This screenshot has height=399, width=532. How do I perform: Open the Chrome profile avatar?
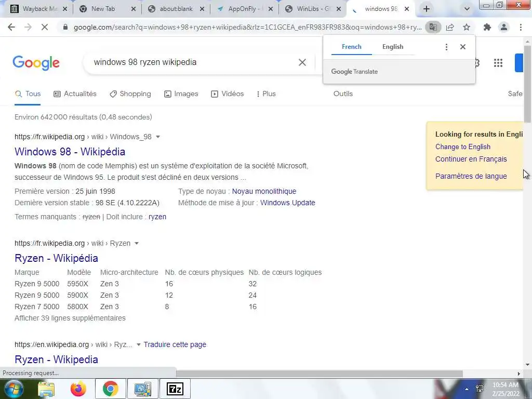(x=504, y=27)
